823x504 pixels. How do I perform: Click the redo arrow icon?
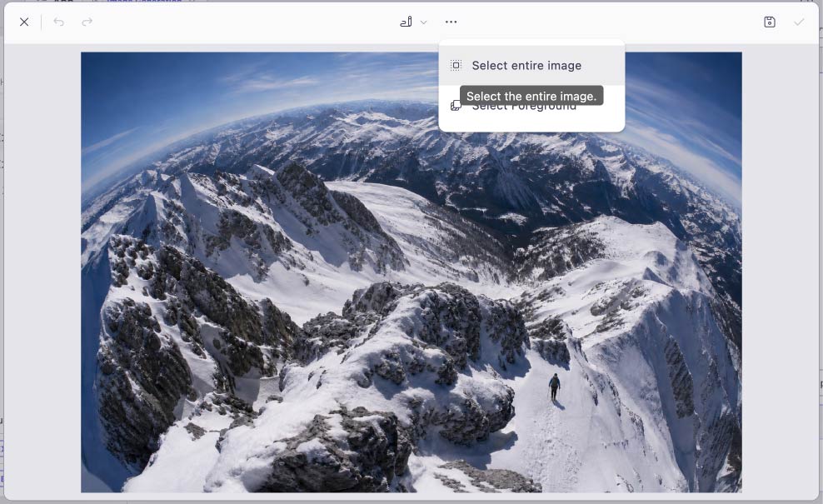[87, 22]
